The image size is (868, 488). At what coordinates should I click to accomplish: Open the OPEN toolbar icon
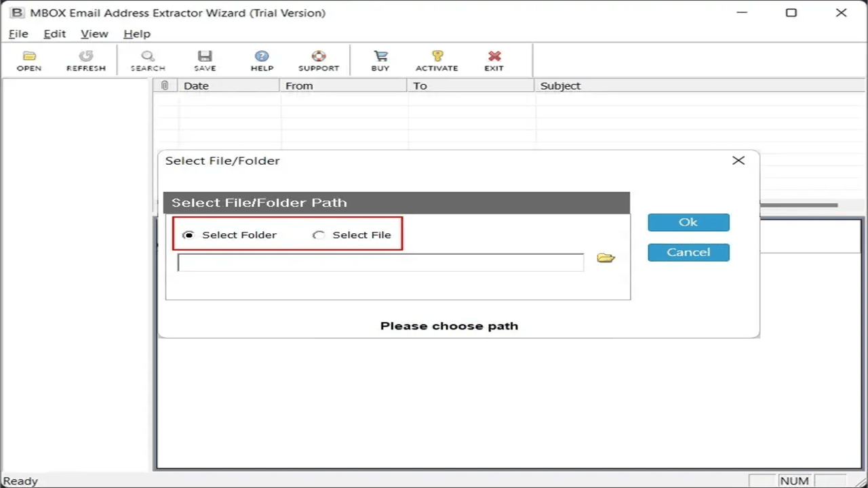coord(29,60)
